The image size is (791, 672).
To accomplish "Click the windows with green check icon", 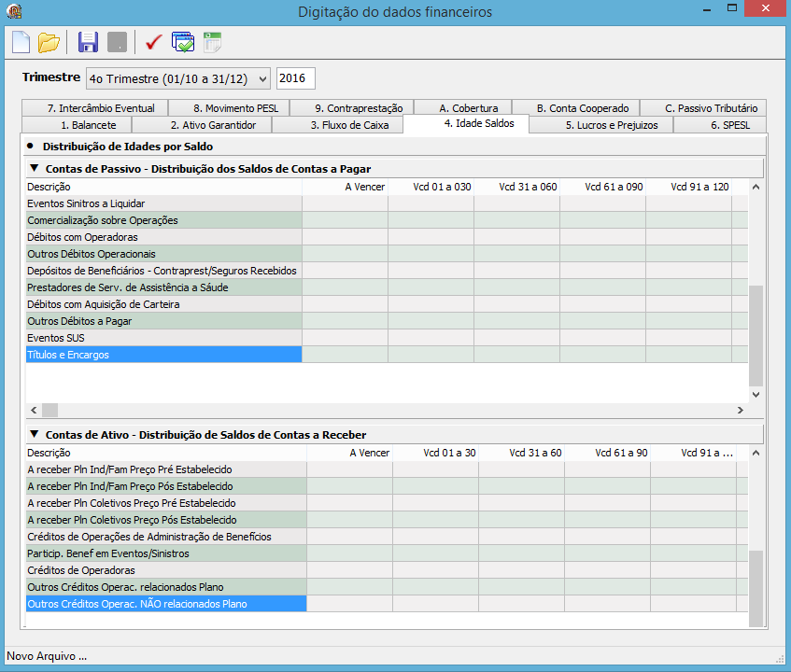I will click(x=183, y=42).
